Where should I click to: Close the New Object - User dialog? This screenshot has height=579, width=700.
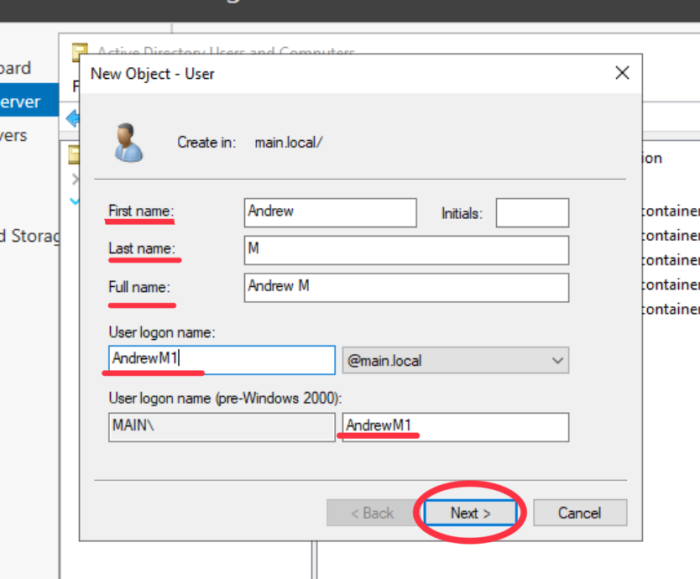point(621,73)
